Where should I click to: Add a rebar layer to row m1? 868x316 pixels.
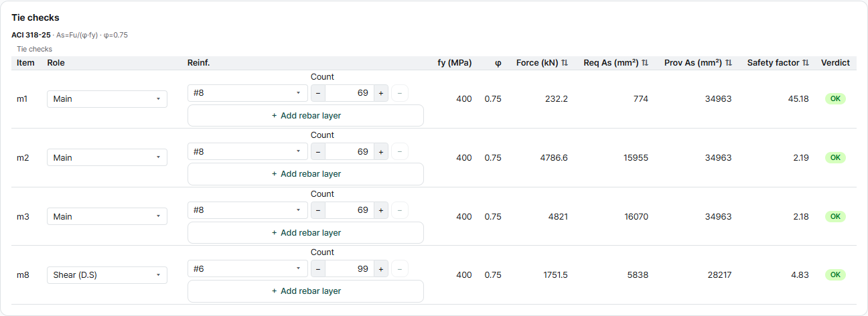coord(305,115)
